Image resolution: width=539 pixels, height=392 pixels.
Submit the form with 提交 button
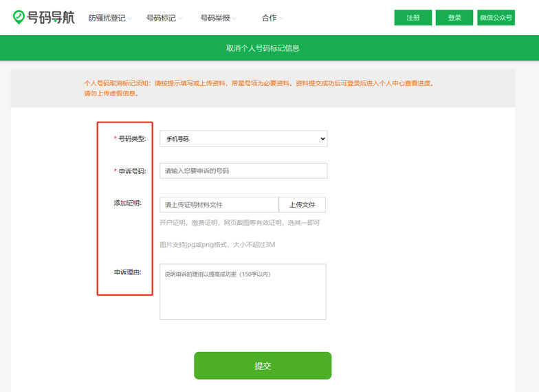coord(263,366)
